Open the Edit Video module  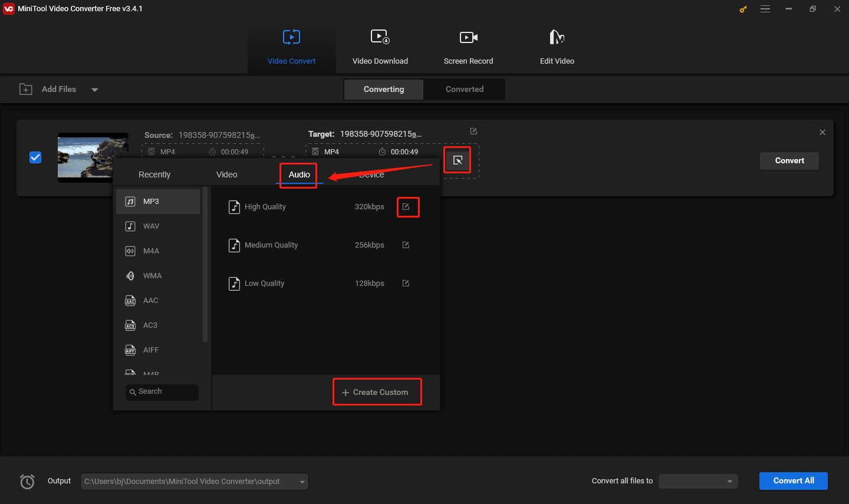(557, 47)
